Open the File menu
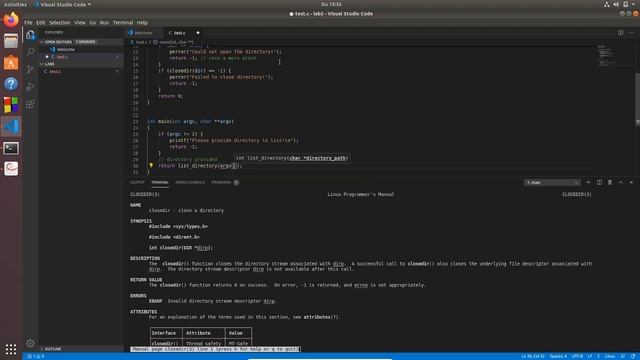Image resolution: width=640 pixels, height=360 pixels. [x=28, y=22]
